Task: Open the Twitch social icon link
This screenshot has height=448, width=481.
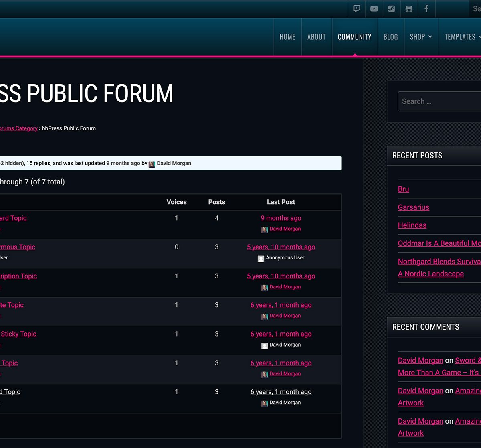Action: 356,9
